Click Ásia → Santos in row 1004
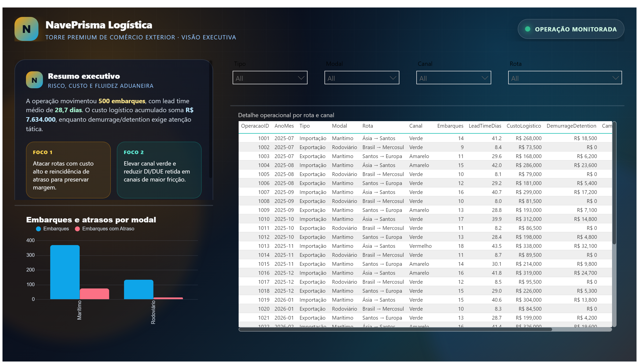Viewport: 639px width, 364px height. coord(379,166)
